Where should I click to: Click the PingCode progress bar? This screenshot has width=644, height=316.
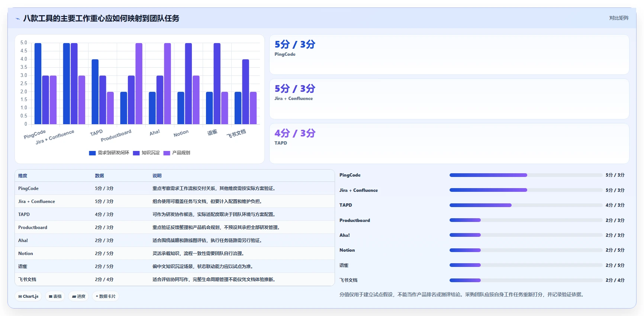coord(526,175)
